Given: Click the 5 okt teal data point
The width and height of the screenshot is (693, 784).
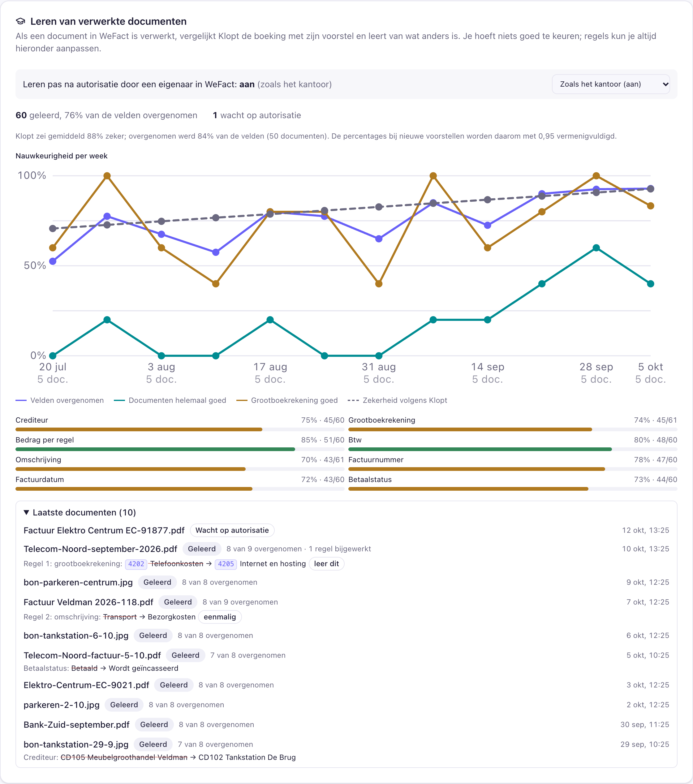Looking at the screenshot, I should tap(650, 284).
